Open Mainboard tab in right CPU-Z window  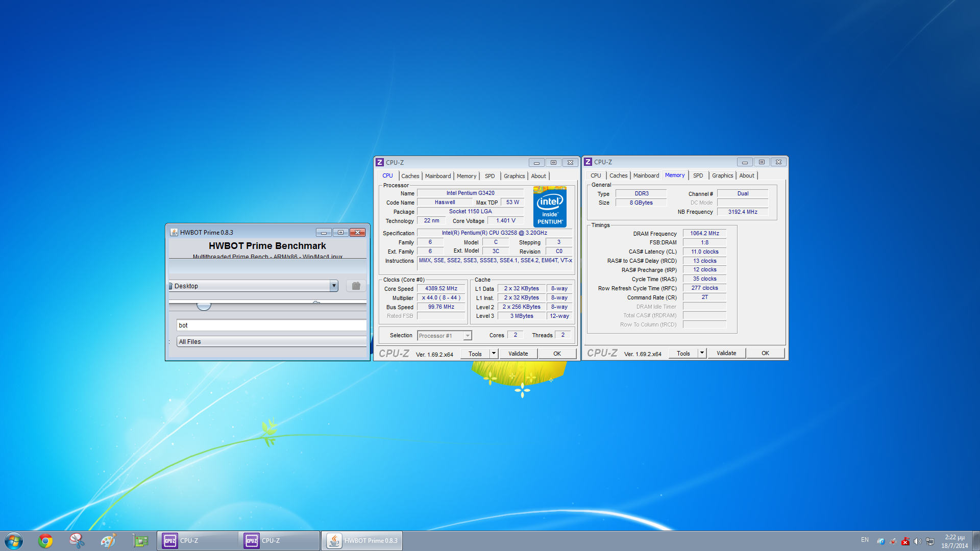point(646,176)
